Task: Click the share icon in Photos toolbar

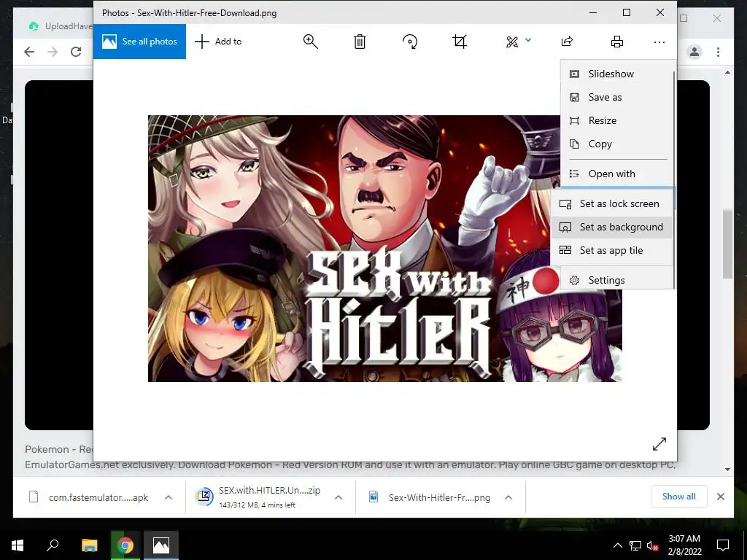Action: point(567,42)
